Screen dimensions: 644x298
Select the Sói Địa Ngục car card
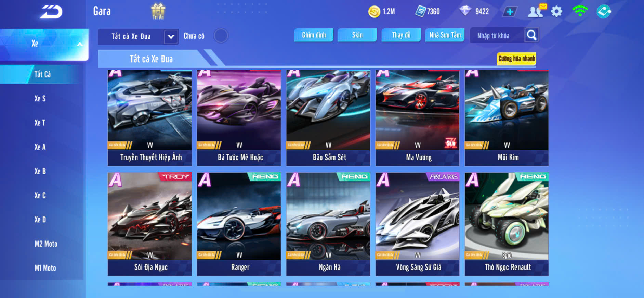click(149, 224)
